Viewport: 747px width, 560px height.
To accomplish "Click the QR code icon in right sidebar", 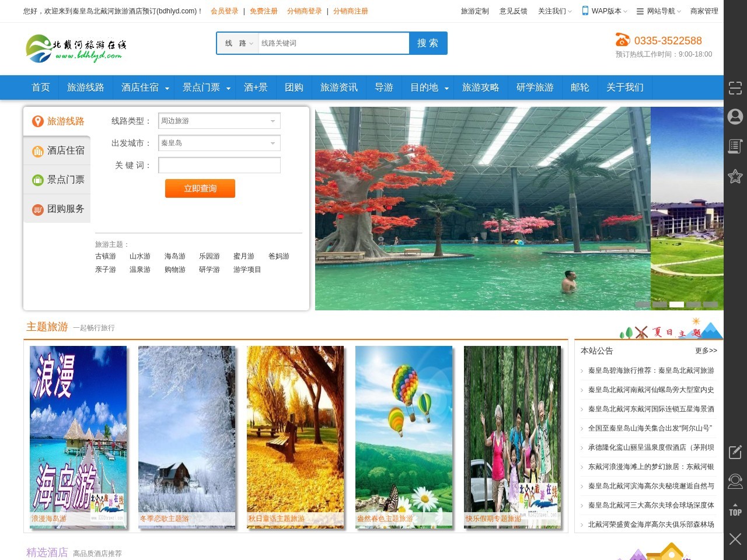I will pyautogui.click(x=735, y=88).
